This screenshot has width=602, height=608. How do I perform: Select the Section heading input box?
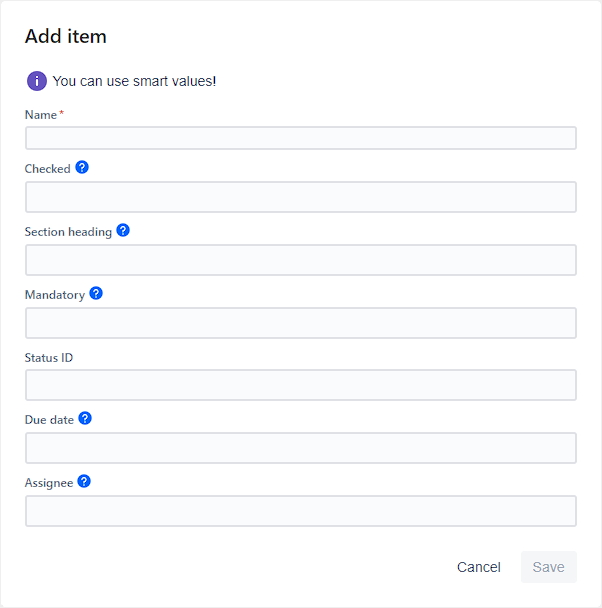point(300,260)
